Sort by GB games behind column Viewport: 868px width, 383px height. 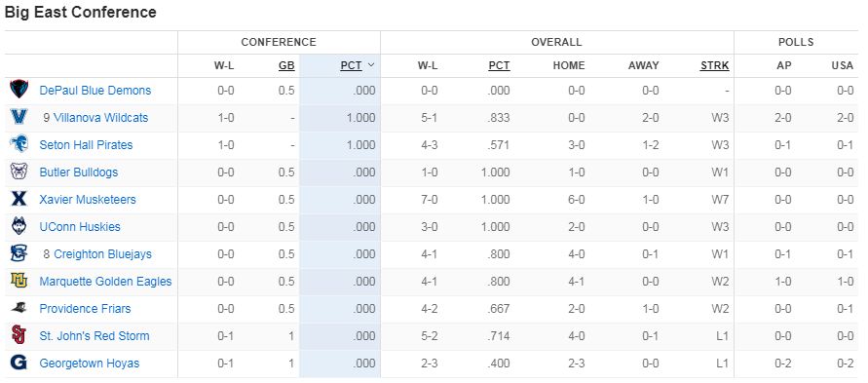(x=286, y=66)
